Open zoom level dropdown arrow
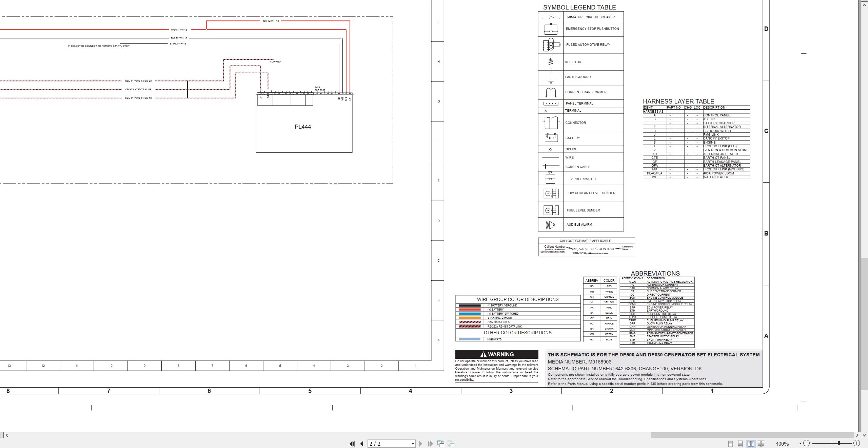 coord(800,444)
